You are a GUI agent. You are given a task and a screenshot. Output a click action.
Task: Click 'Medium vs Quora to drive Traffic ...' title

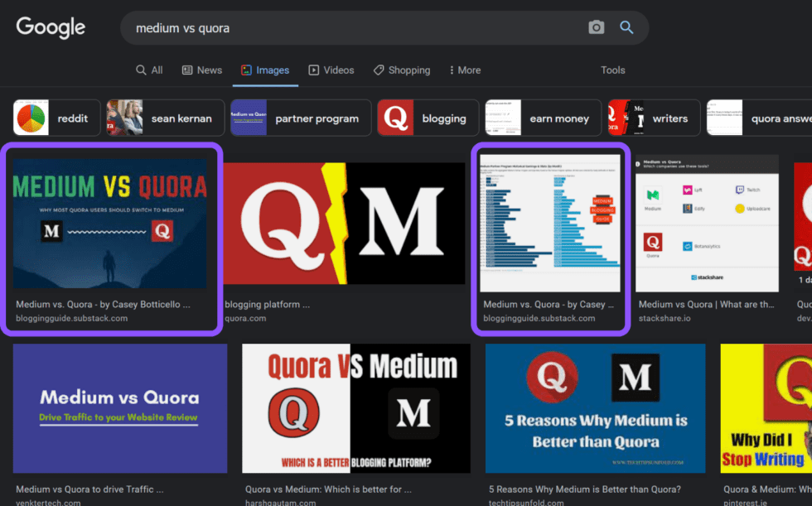pyautogui.click(x=89, y=489)
